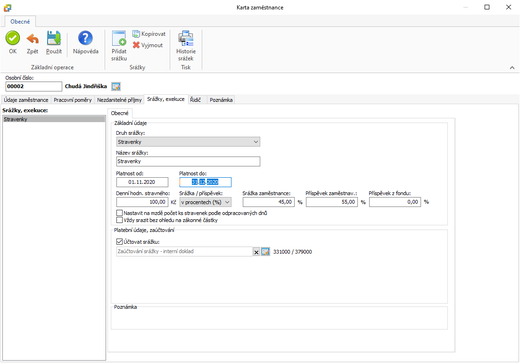
Task: Click edit icon beside accounting field
Action: tap(265, 252)
